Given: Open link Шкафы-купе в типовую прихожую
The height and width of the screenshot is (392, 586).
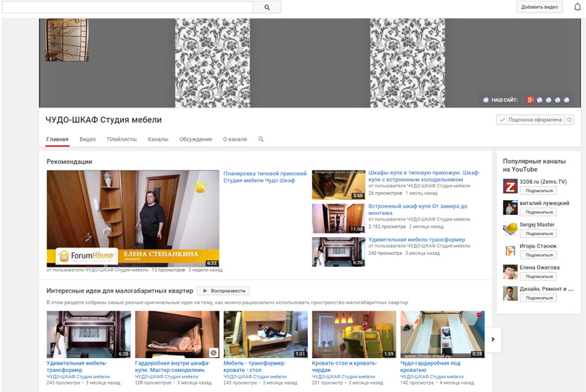Looking at the screenshot, I should click(424, 176).
